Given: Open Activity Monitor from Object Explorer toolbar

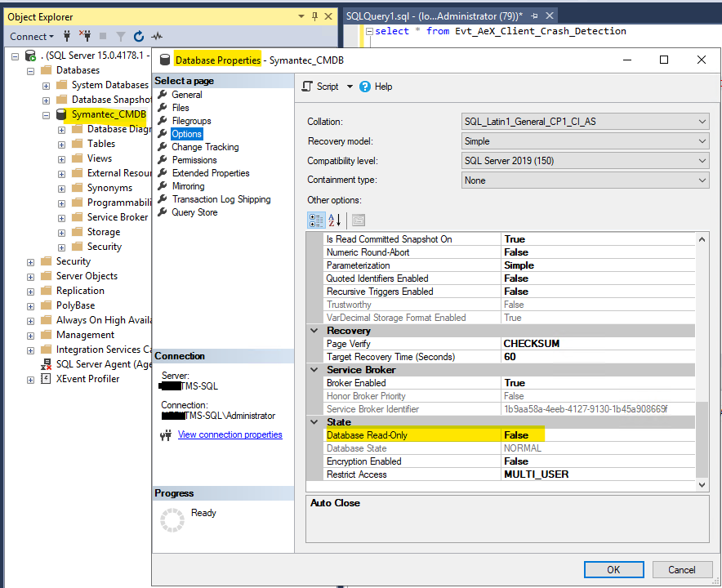Looking at the screenshot, I should 157,36.
